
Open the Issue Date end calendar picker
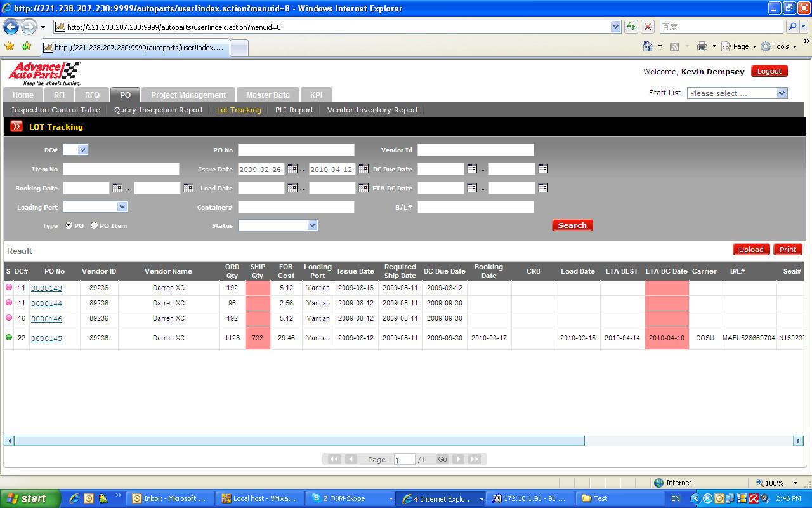[363, 169]
